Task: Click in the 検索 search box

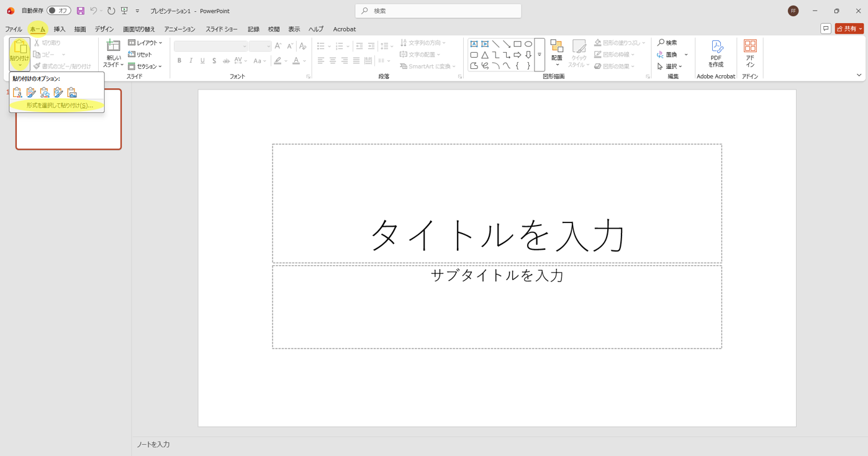Action: 438,11
